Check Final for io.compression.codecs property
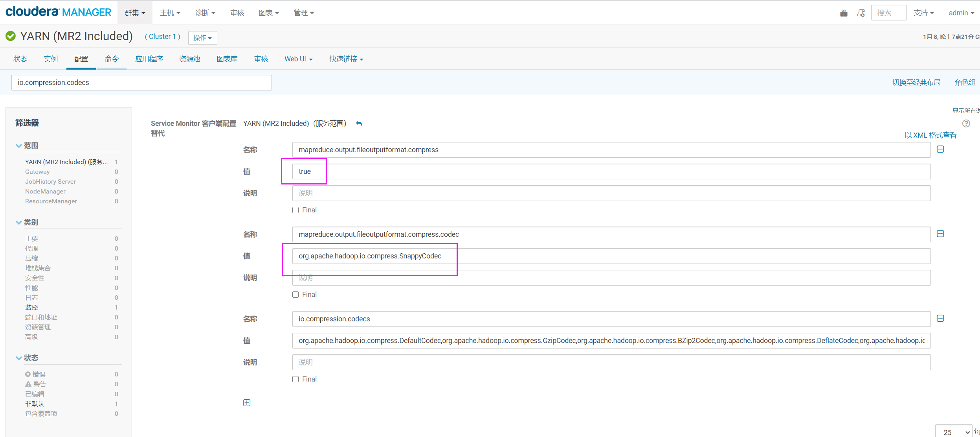Viewport: 980px width, 437px height. coord(295,379)
